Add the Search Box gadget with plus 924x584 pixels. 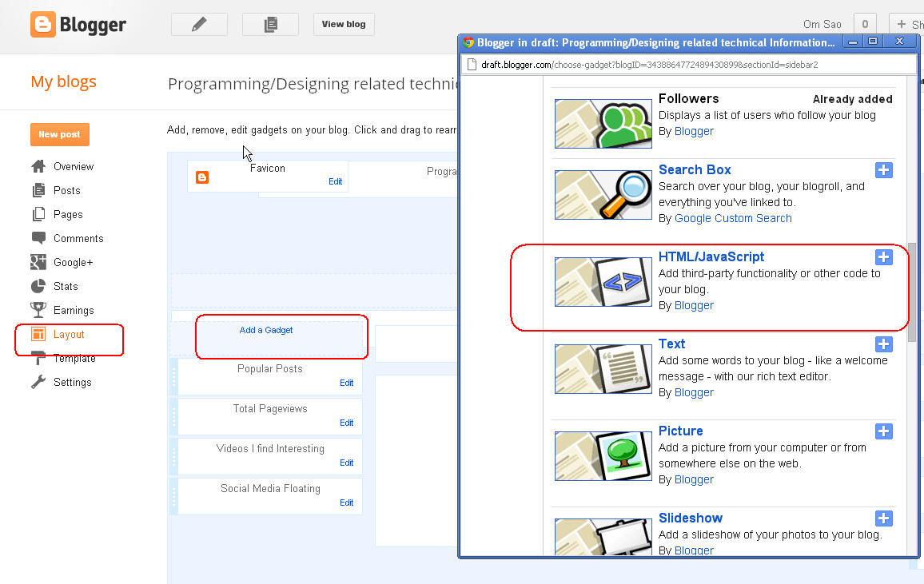(883, 170)
